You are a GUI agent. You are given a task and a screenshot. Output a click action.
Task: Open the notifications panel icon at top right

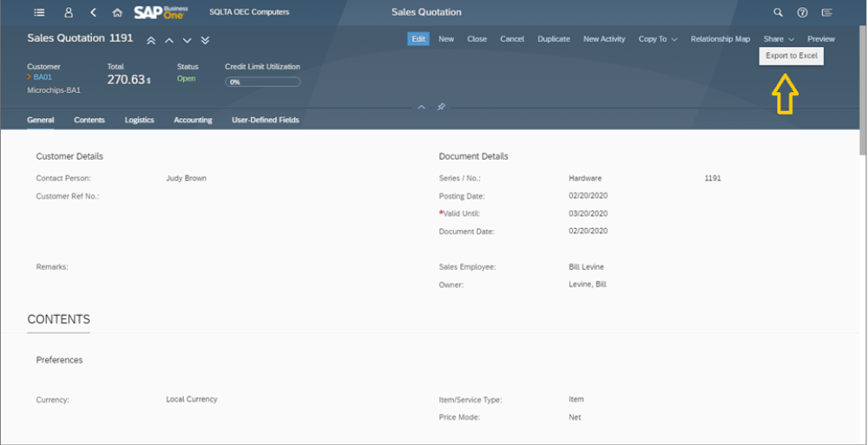tap(827, 12)
